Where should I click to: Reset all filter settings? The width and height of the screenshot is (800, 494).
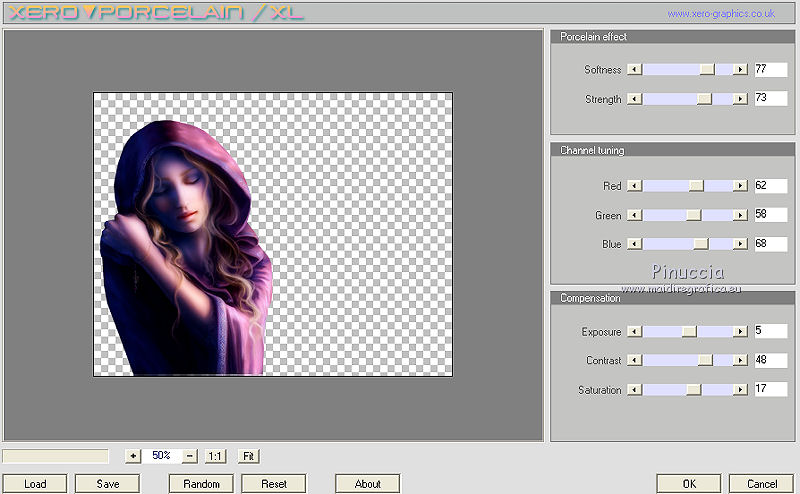[x=274, y=484]
